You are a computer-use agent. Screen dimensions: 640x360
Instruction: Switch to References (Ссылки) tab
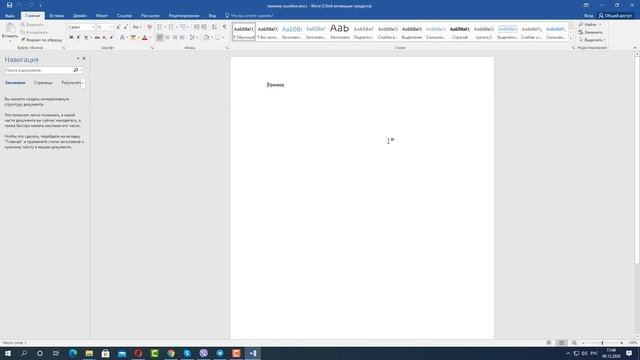(x=124, y=16)
